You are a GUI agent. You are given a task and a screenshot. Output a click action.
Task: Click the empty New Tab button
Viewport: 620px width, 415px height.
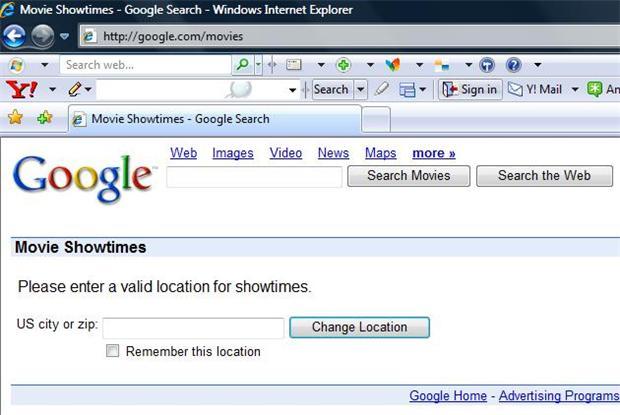[376, 119]
